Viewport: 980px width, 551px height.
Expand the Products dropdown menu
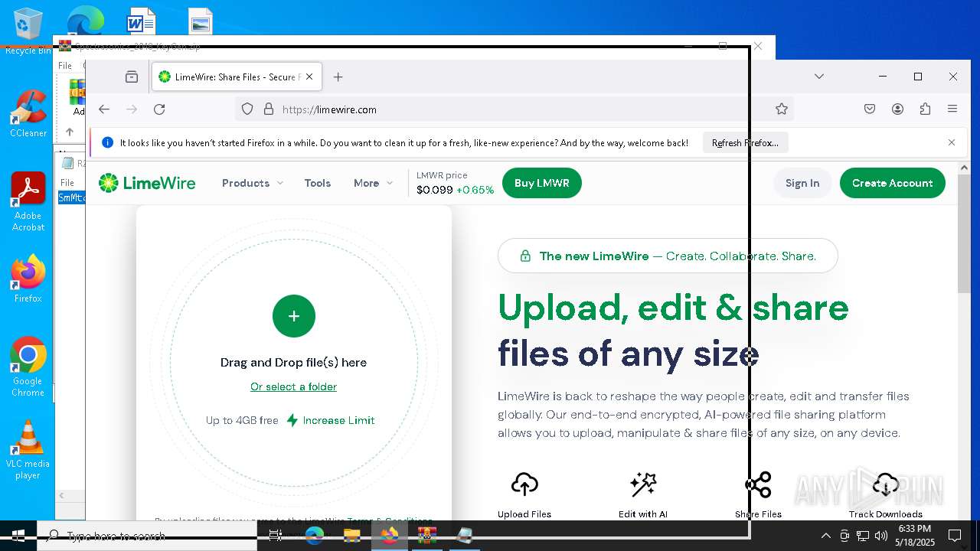pos(253,183)
